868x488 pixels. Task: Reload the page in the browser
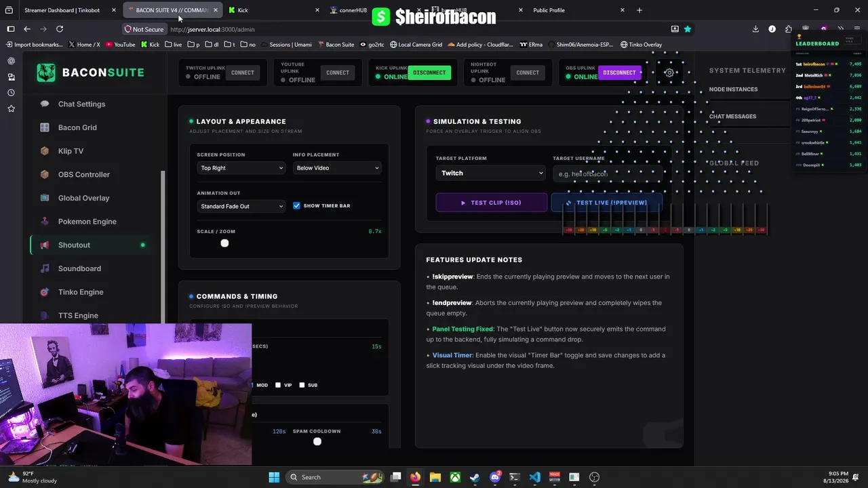point(60,29)
